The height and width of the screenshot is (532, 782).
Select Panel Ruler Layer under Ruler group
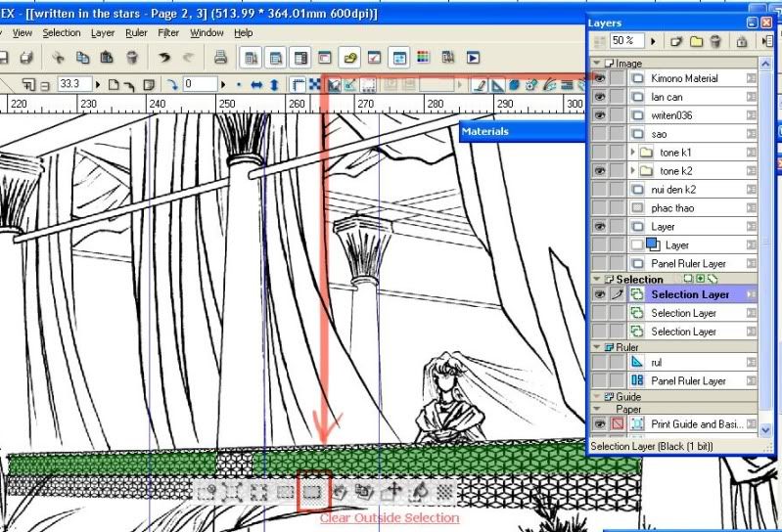coord(692,380)
